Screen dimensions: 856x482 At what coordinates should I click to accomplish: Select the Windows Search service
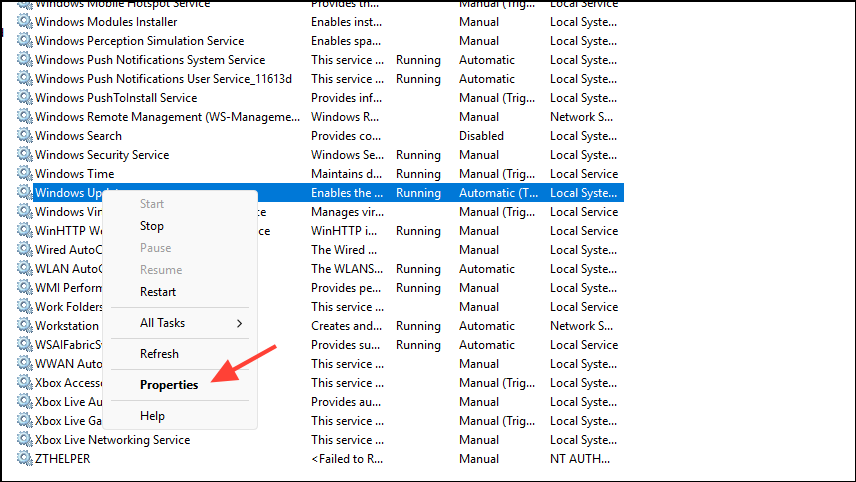click(78, 136)
